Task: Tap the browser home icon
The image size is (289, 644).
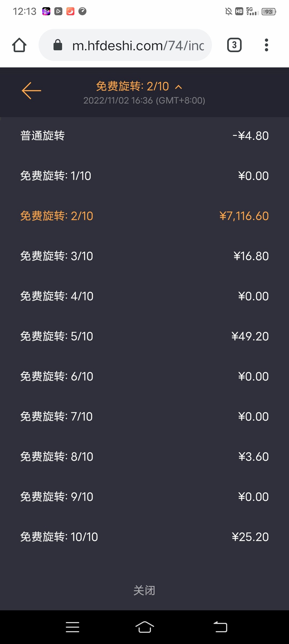Action: [19, 45]
